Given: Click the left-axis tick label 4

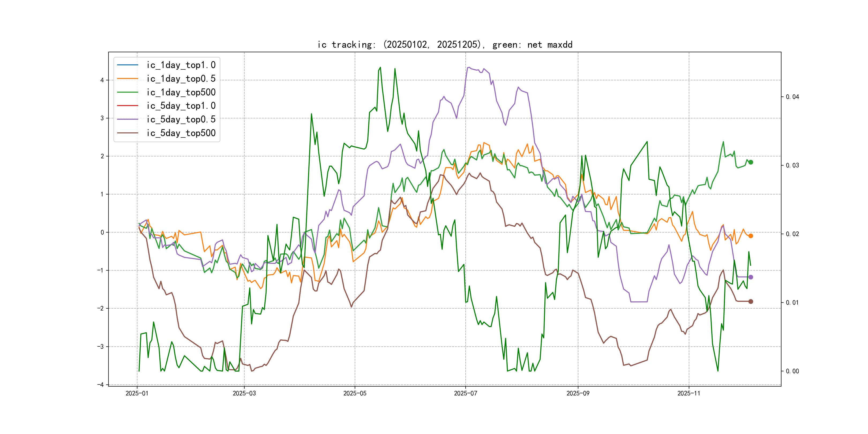Looking at the screenshot, I should click(x=102, y=80).
